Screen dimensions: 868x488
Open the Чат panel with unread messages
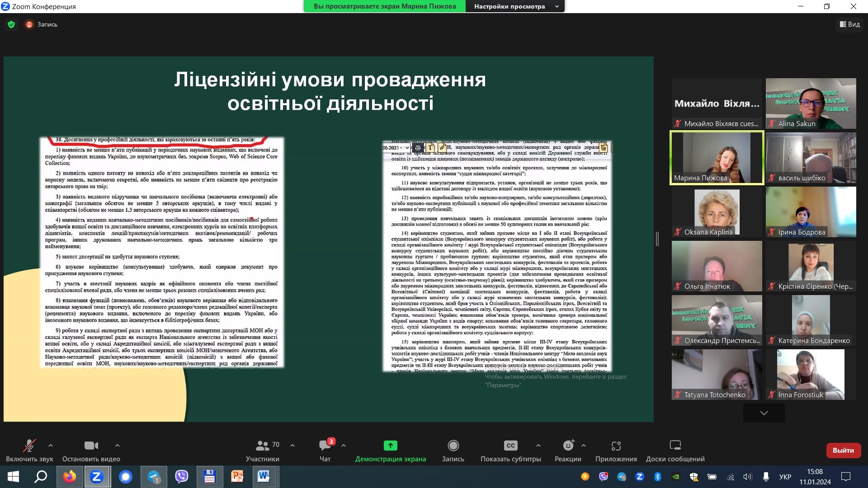(325, 450)
